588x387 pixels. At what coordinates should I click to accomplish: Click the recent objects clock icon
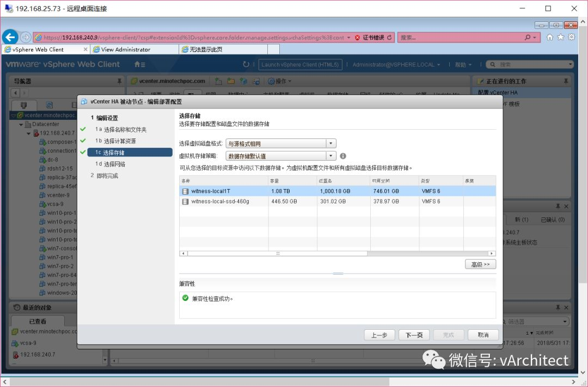(17, 307)
